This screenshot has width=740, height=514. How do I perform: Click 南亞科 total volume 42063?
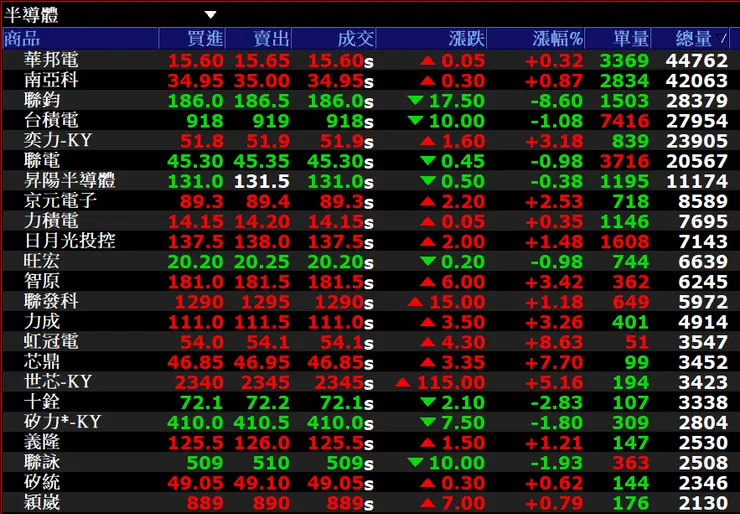(x=697, y=81)
